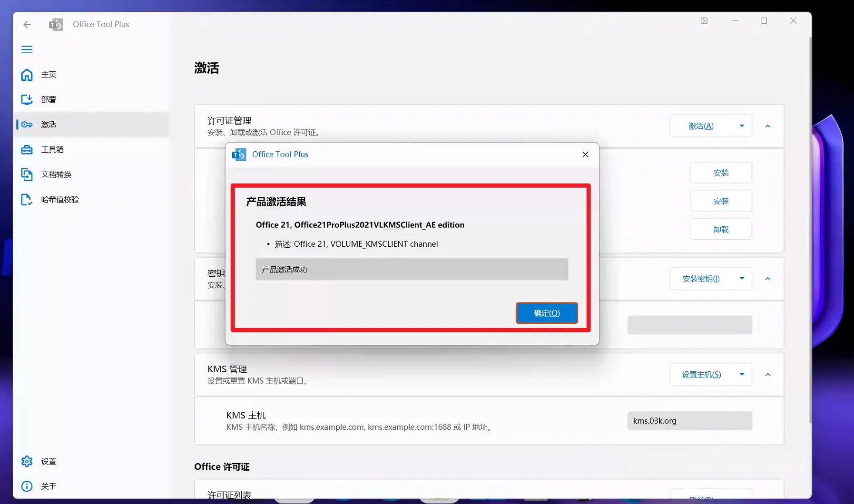Click the KMS 管理 section title
This screenshot has height=504, width=854.
(227, 369)
